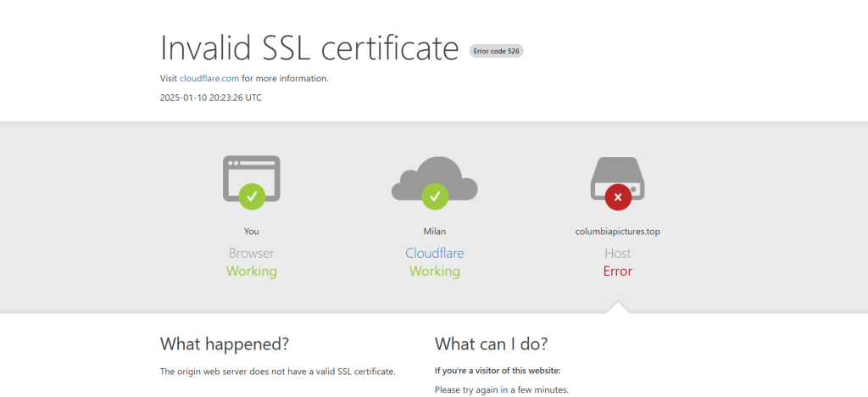Image resolution: width=868 pixels, height=397 pixels.
Task: Click the browser window icon
Action: [x=251, y=178]
